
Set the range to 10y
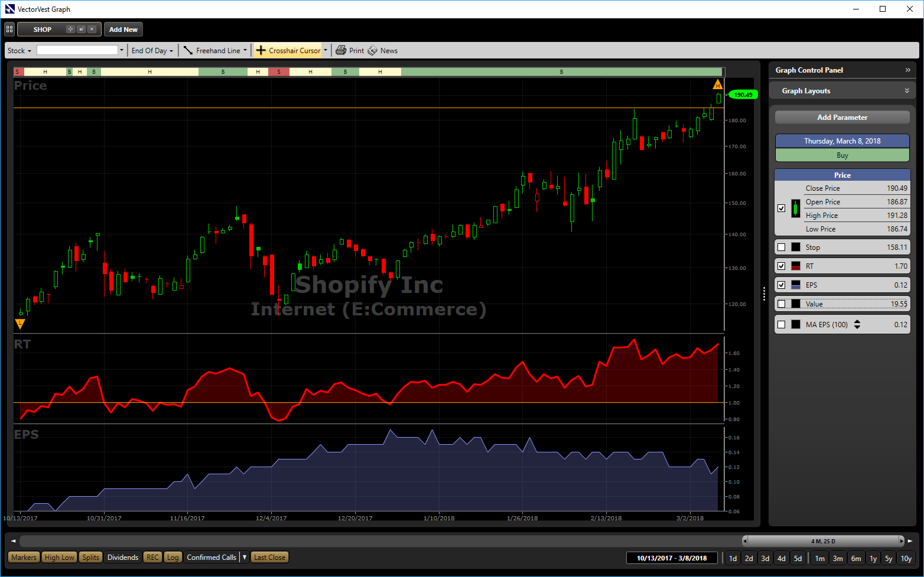pyautogui.click(x=906, y=558)
